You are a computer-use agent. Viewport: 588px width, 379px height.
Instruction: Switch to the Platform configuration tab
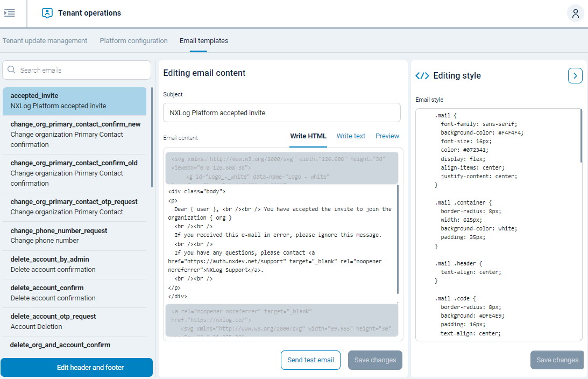click(132, 40)
